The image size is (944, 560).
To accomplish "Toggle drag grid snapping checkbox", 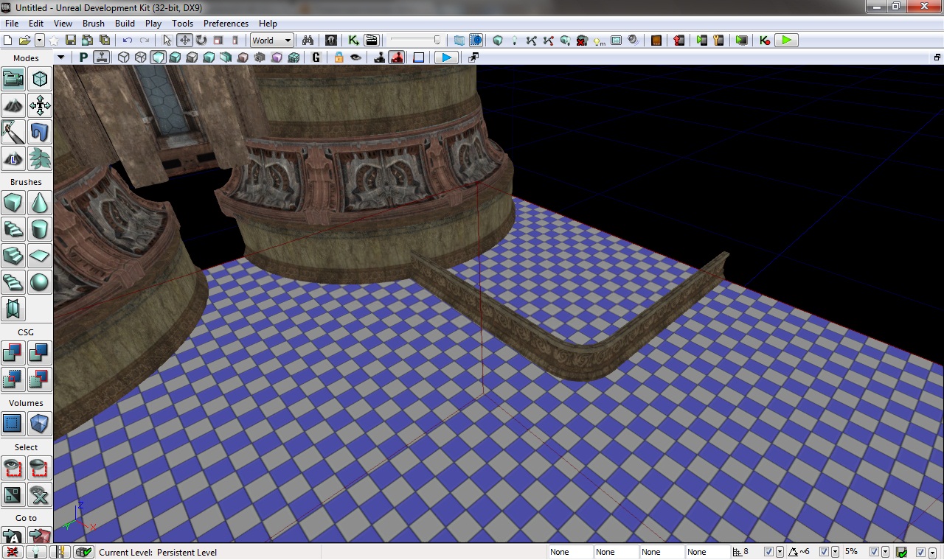I will coord(769,552).
